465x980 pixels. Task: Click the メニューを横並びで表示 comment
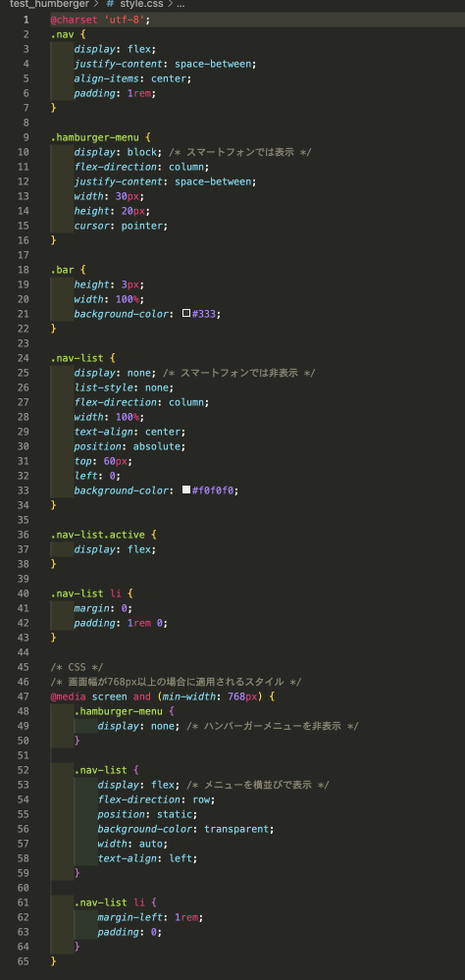pos(257,785)
